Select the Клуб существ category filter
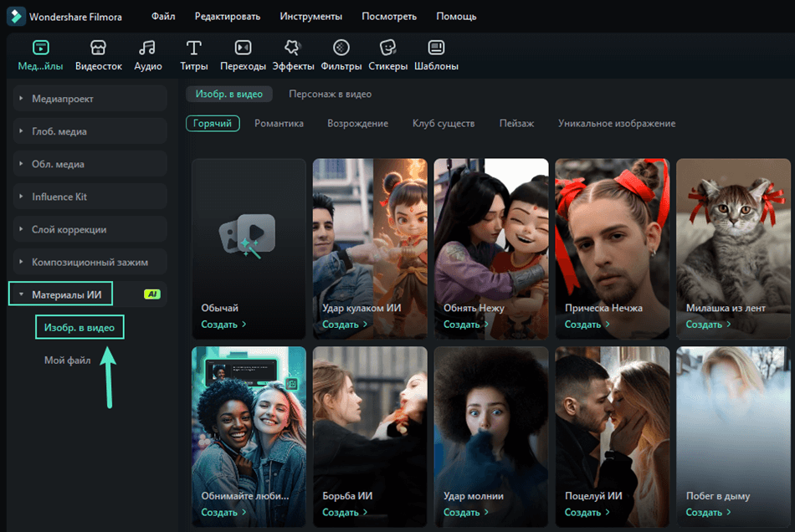This screenshot has width=795, height=532. pos(444,124)
